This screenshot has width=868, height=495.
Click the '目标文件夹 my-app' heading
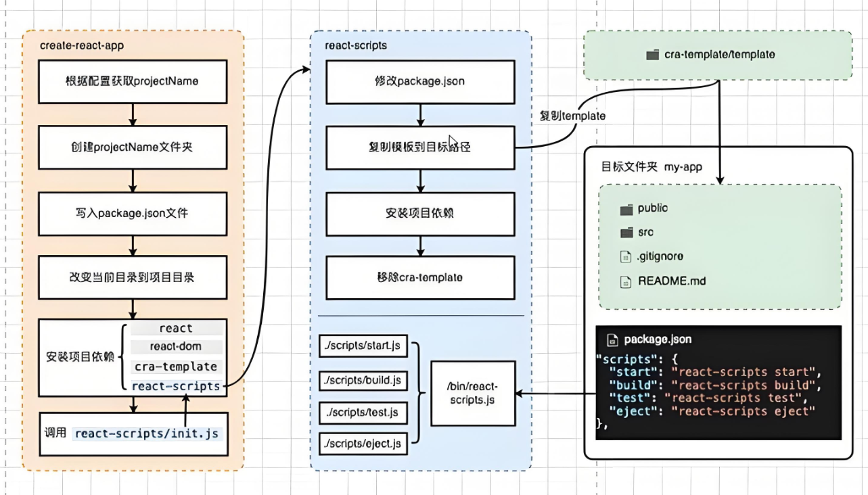coord(652,166)
